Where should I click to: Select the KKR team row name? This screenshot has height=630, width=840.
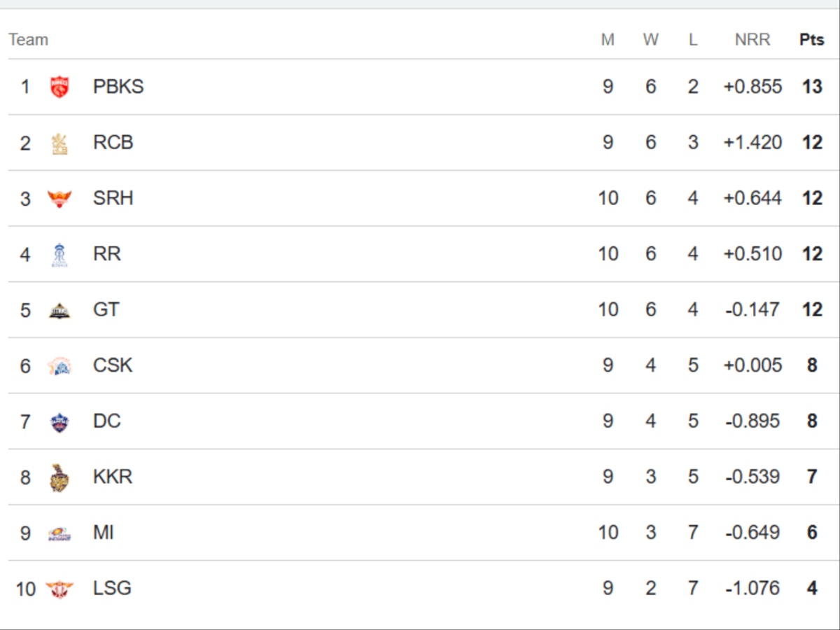pyautogui.click(x=112, y=477)
